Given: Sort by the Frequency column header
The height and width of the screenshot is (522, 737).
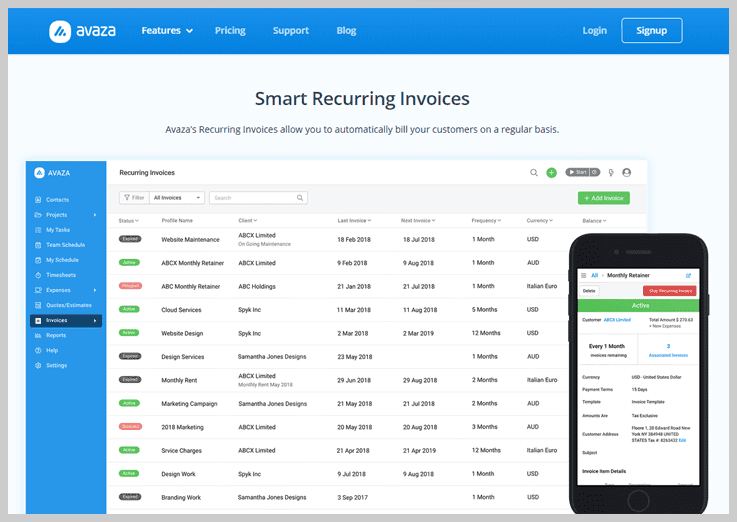Looking at the screenshot, I should coord(486,220).
